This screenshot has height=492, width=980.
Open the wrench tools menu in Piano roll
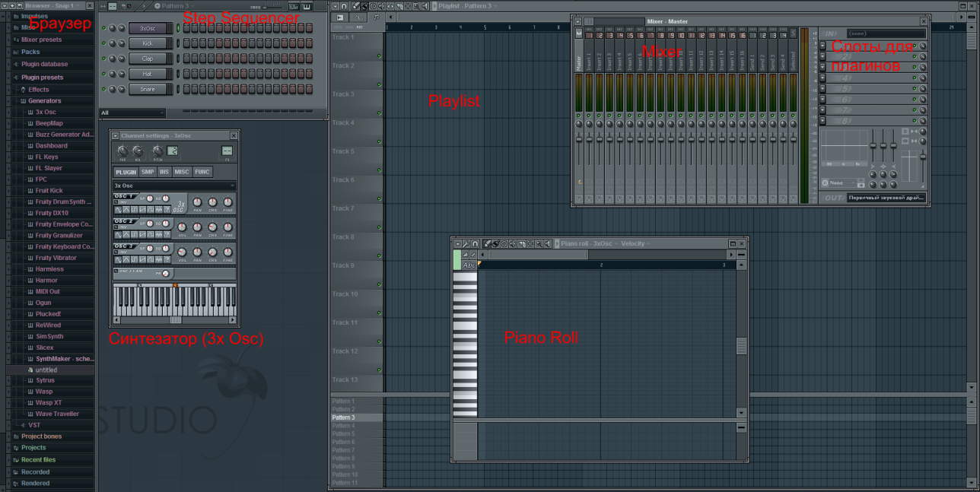[466, 243]
